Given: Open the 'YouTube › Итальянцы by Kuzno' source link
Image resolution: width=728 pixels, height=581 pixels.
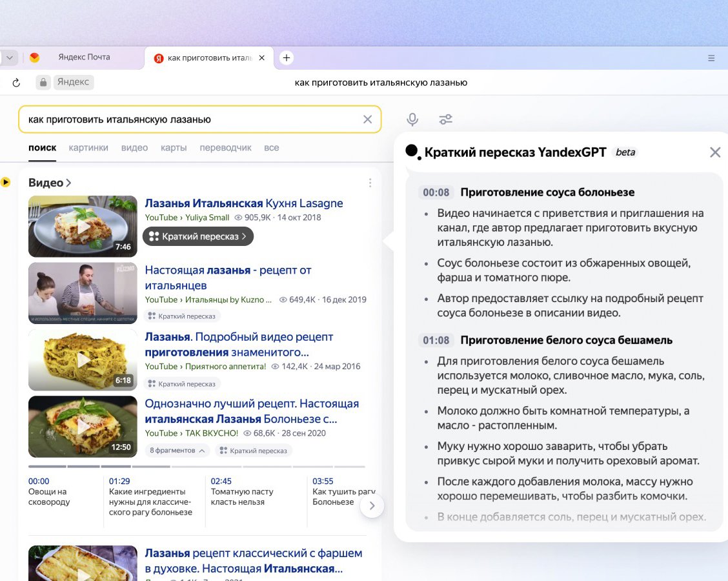Looking at the screenshot, I should click(x=208, y=300).
